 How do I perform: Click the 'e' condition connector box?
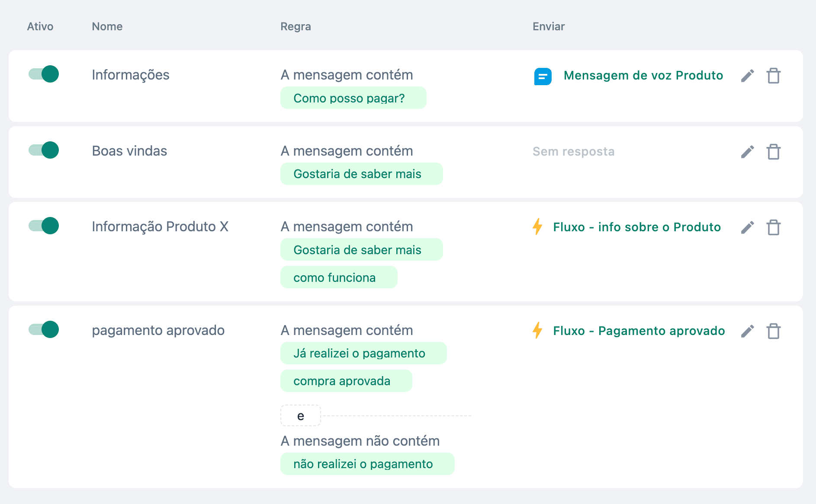[300, 416]
